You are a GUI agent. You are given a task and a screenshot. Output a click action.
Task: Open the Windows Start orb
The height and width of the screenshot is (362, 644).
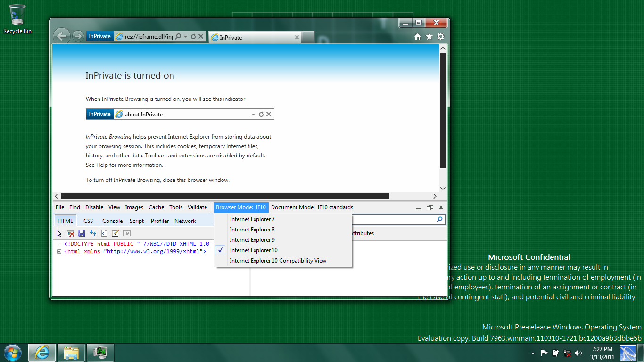(x=12, y=353)
